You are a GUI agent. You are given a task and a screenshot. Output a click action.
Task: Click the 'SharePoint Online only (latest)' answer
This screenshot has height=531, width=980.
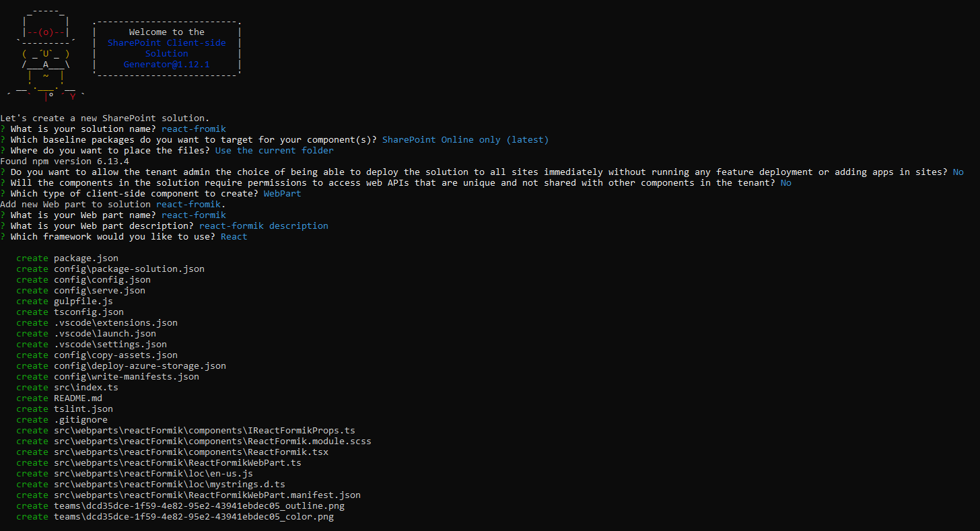pos(464,139)
